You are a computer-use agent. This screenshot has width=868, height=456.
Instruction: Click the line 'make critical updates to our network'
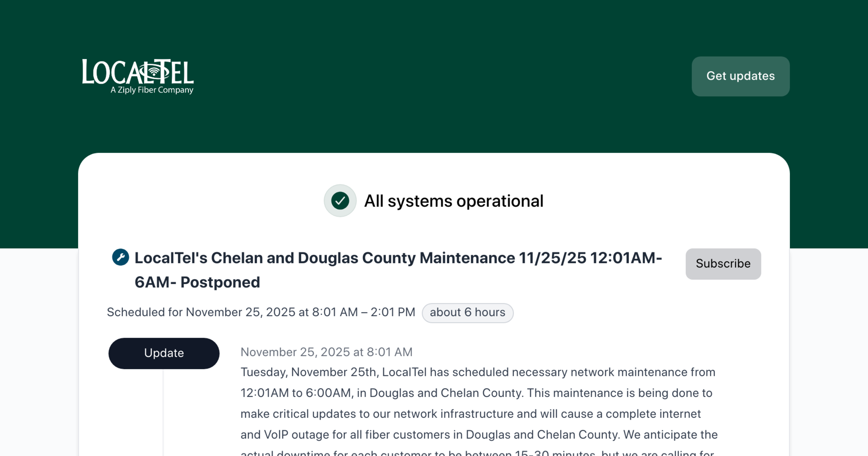[x=470, y=414]
